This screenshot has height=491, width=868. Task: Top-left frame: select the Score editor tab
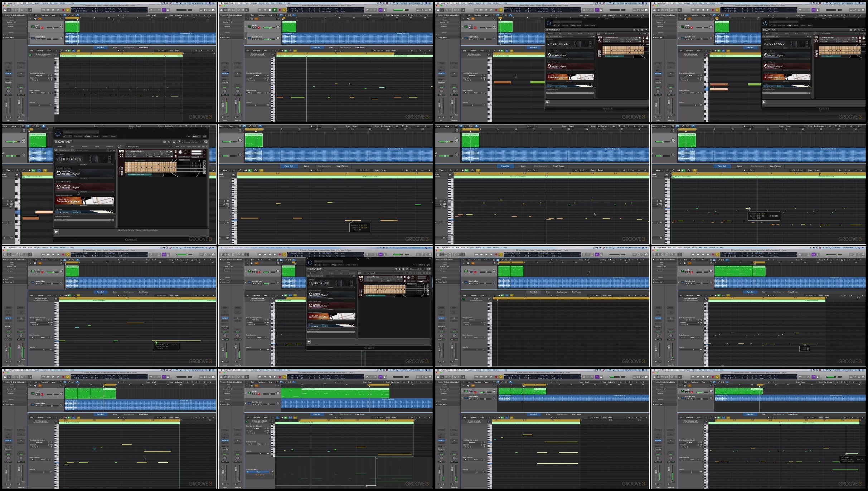tap(115, 47)
